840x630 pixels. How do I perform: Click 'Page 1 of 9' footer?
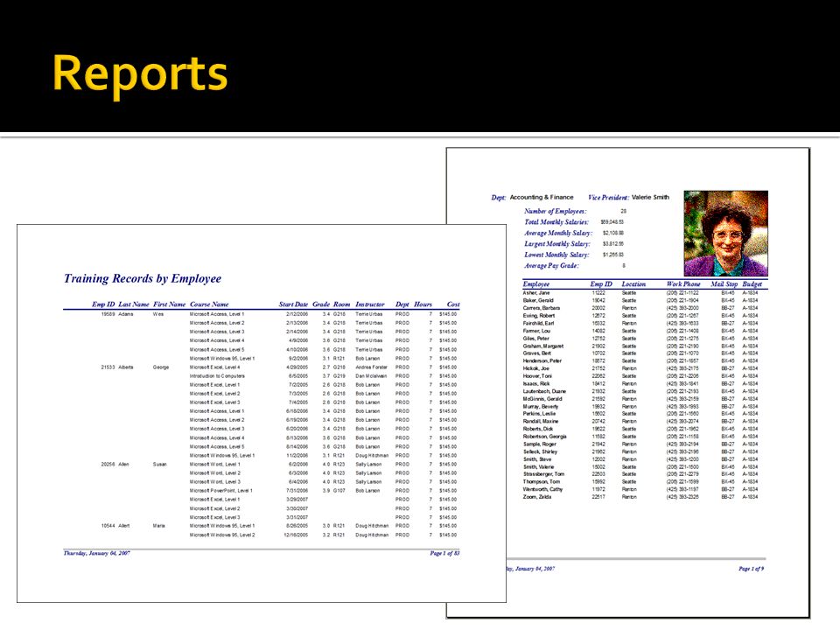751,569
